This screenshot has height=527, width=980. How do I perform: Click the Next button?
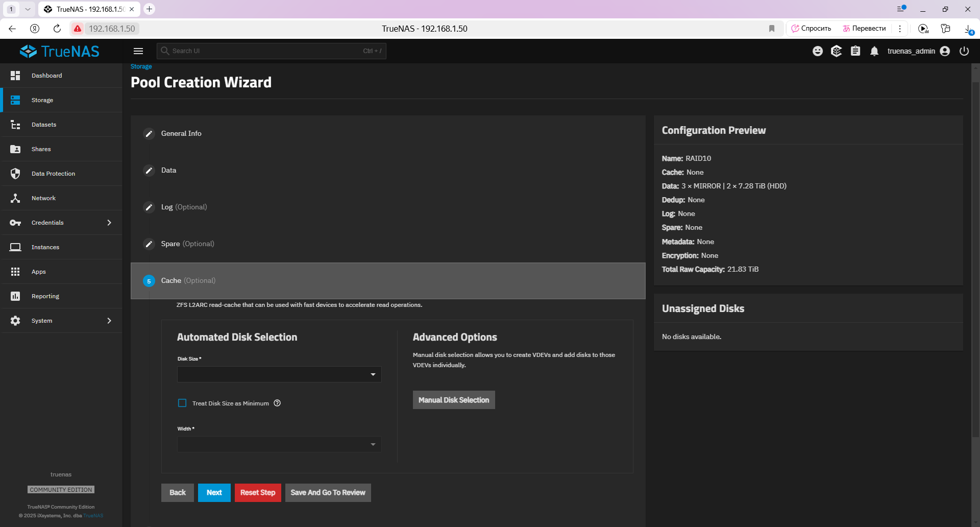214,493
